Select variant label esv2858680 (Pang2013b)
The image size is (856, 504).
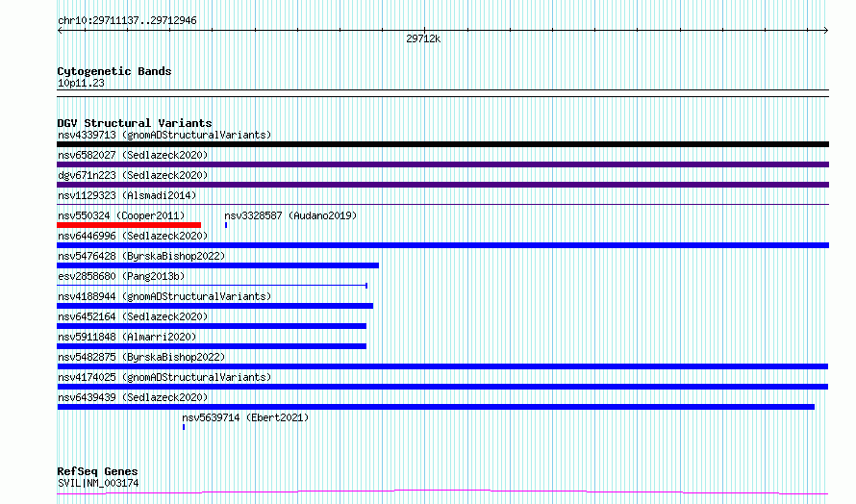click(121, 276)
